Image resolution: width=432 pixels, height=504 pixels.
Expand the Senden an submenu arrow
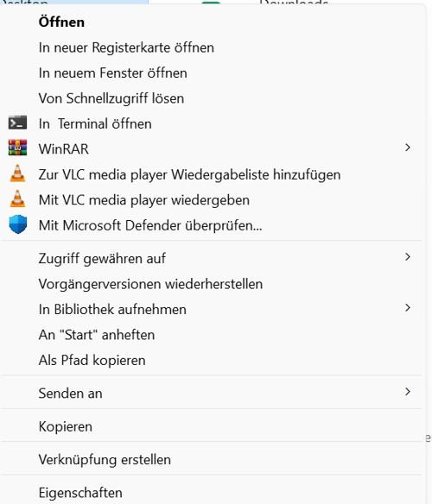(x=408, y=392)
